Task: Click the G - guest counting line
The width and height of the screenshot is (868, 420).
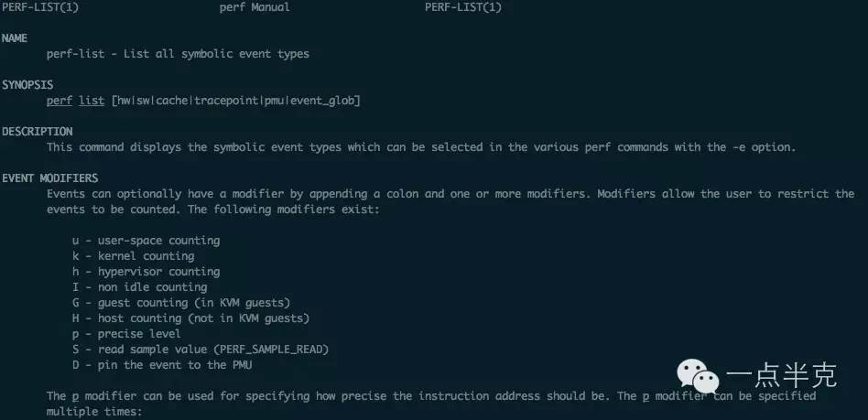Action: (x=181, y=303)
